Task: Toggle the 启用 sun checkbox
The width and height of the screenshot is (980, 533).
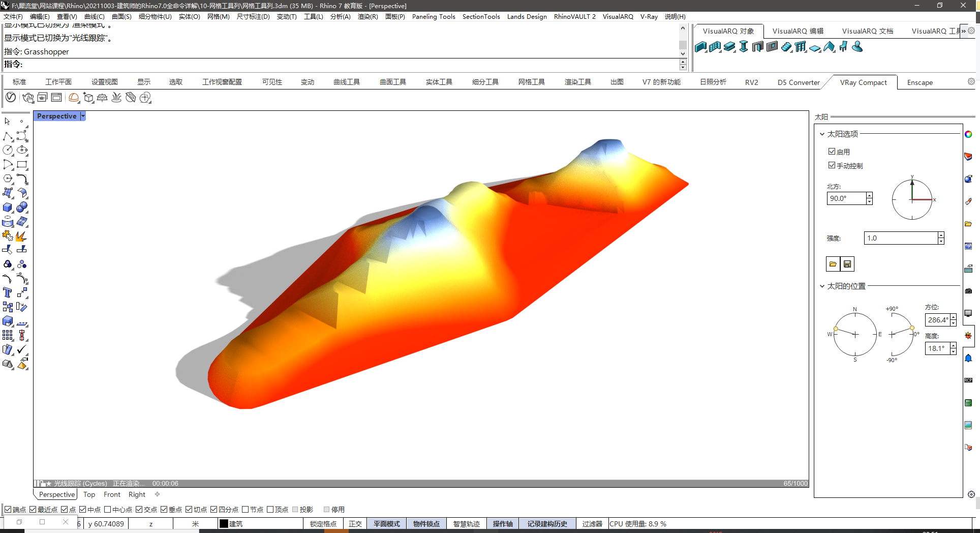Action: [x=832, y=152]
